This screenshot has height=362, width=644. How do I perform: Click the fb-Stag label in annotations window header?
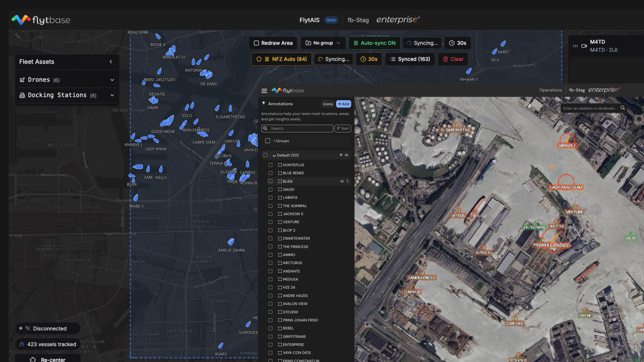point(577,90)
